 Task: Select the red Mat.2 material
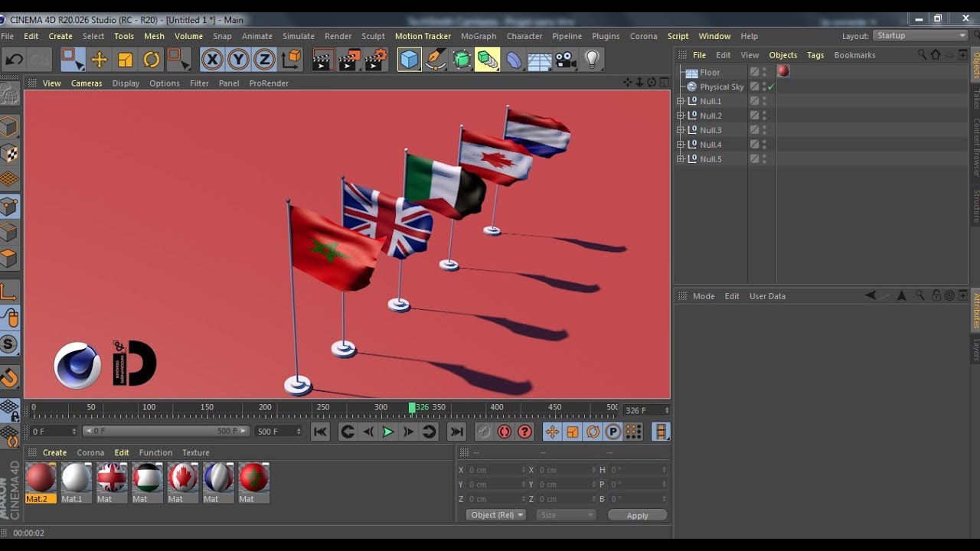click(41, 482)
